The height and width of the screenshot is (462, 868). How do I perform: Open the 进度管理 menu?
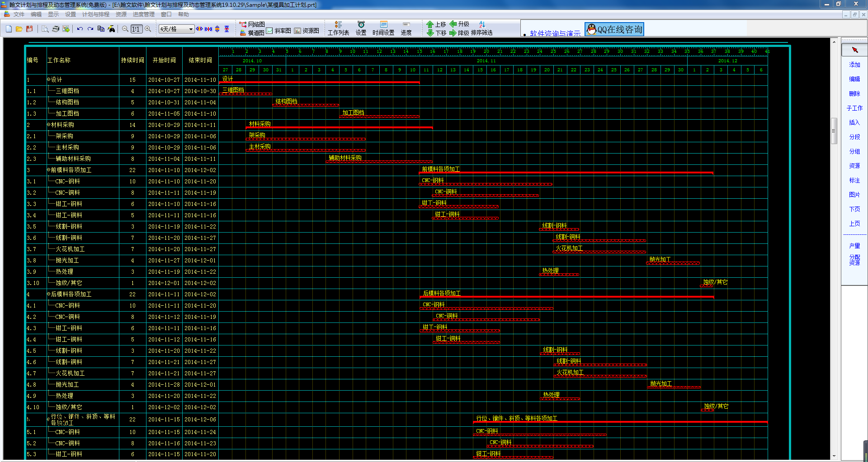(143, 14)
